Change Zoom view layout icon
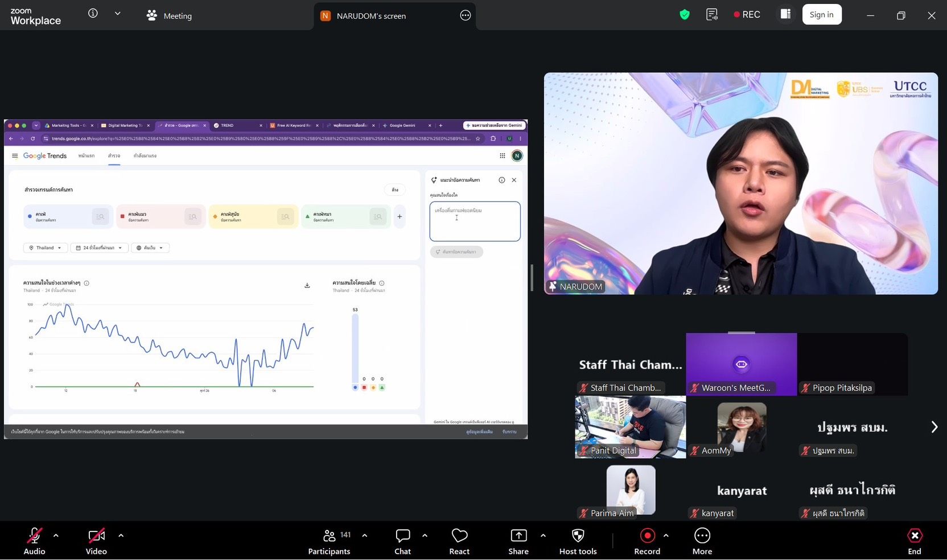This screenshot has height=560, width=947. click(x=785, y=14)
